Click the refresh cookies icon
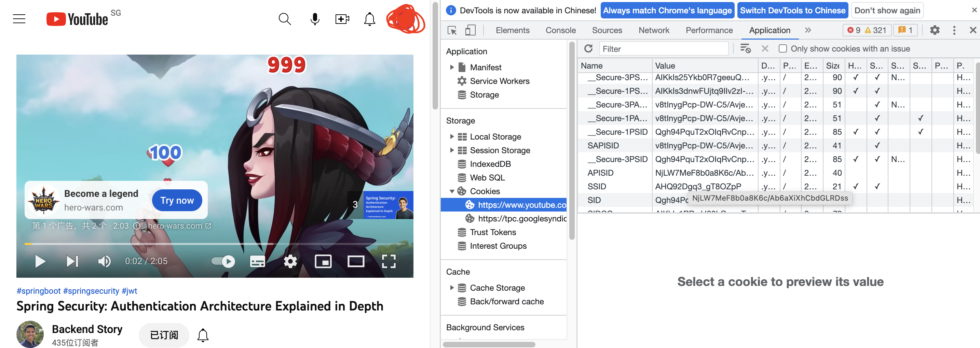 588,49
